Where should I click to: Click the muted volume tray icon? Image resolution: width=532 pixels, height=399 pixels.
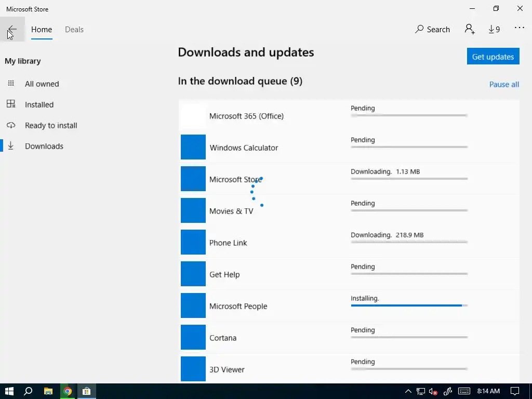click(433, 391)
